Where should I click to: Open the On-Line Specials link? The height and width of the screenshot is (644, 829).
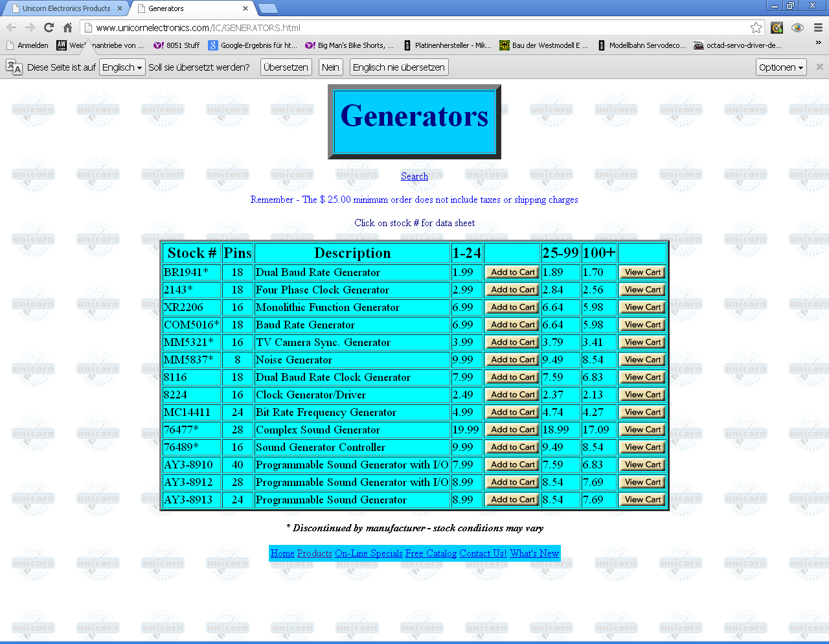pos(369,553)
